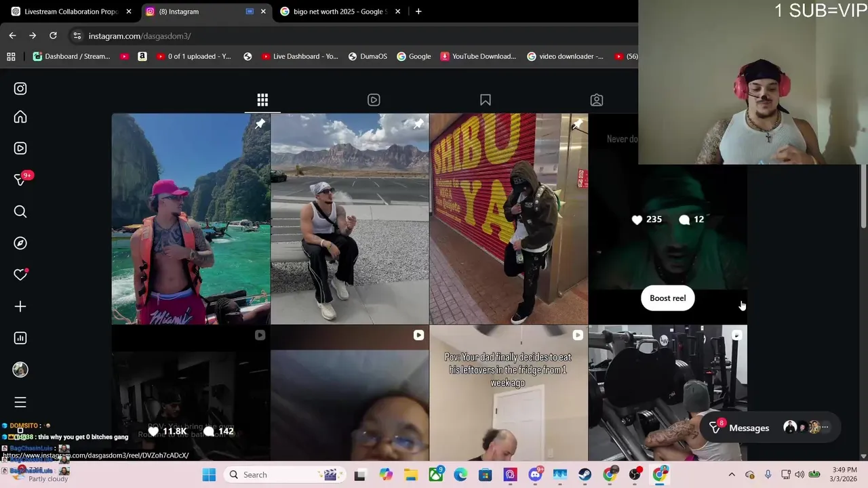Switch to the Saved bookmark tab
Image resolution: width=868 pixels, height=488 pixels.
tap(486, 100)
